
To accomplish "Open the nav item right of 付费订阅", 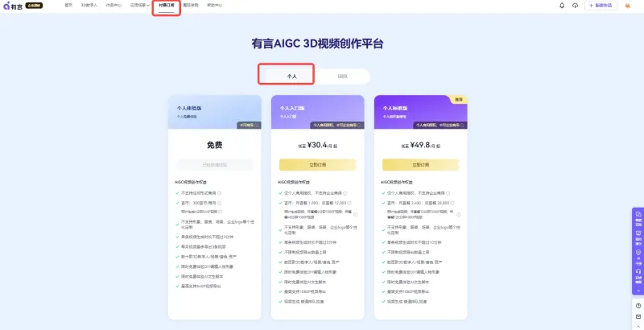I will (191, 6).
